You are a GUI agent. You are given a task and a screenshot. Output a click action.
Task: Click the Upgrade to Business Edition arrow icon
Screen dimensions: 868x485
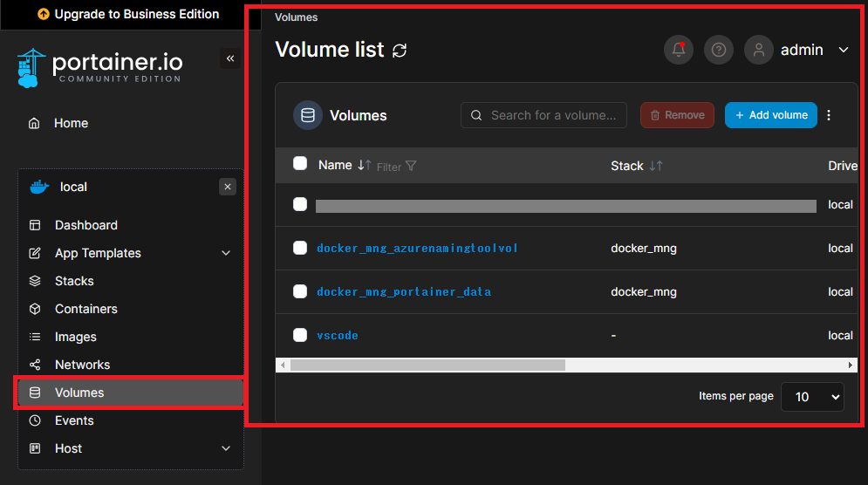[43, 15]
